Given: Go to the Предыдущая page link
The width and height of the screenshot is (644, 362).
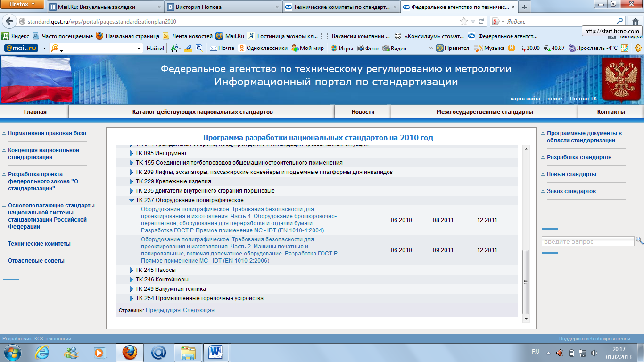Looking at the screenshot, I should 163,310.
